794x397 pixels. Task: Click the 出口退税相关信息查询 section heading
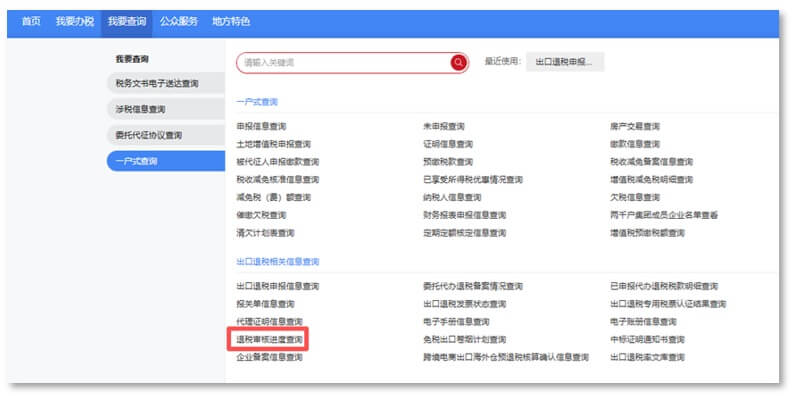[x=277, y=262]
